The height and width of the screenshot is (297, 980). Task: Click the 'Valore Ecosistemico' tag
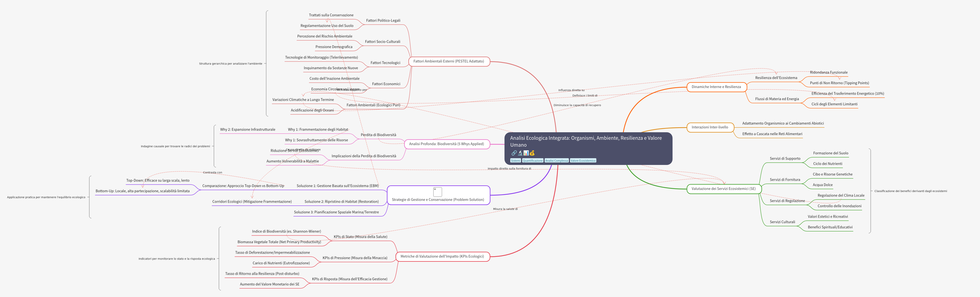583,161
